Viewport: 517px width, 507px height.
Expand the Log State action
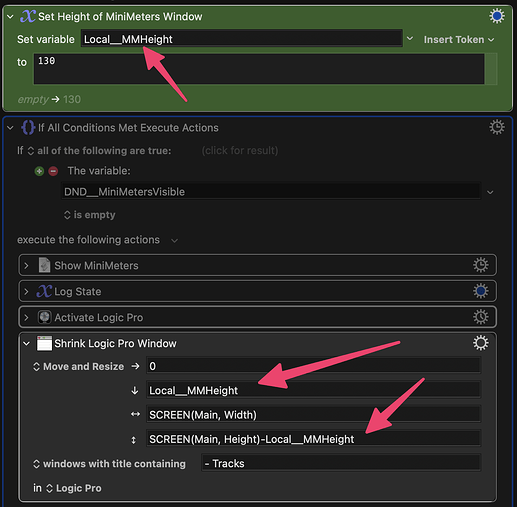pos(26,291)
